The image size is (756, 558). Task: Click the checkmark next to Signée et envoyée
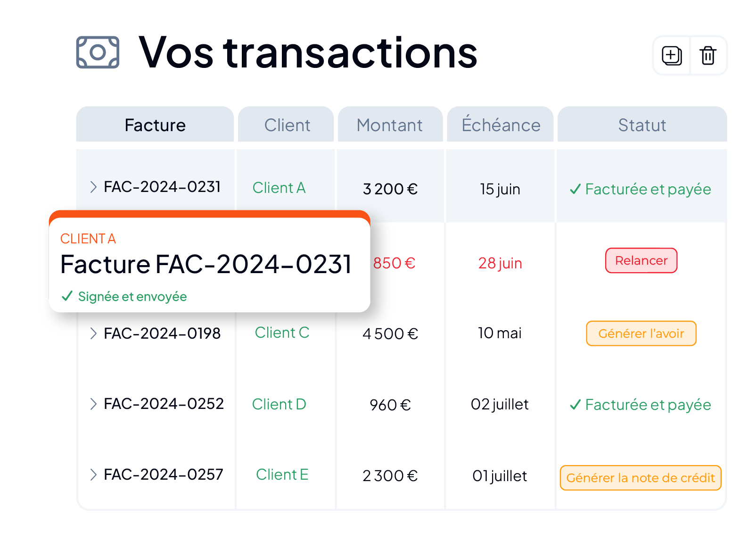point(67,296)
